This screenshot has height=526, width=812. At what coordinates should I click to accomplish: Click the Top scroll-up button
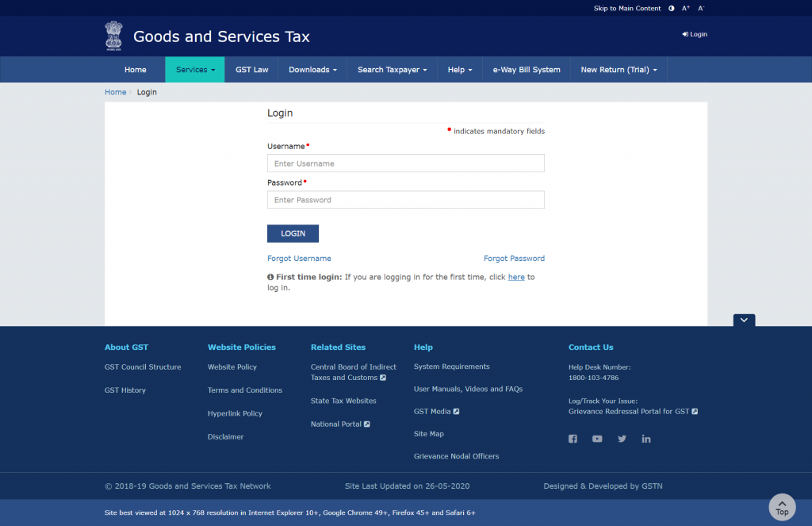782,507
